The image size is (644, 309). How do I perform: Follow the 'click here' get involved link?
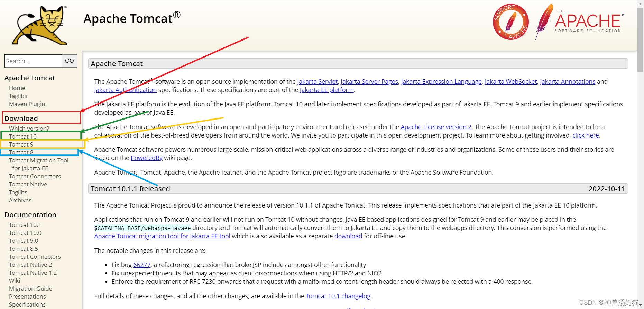[x=586, y=135]
